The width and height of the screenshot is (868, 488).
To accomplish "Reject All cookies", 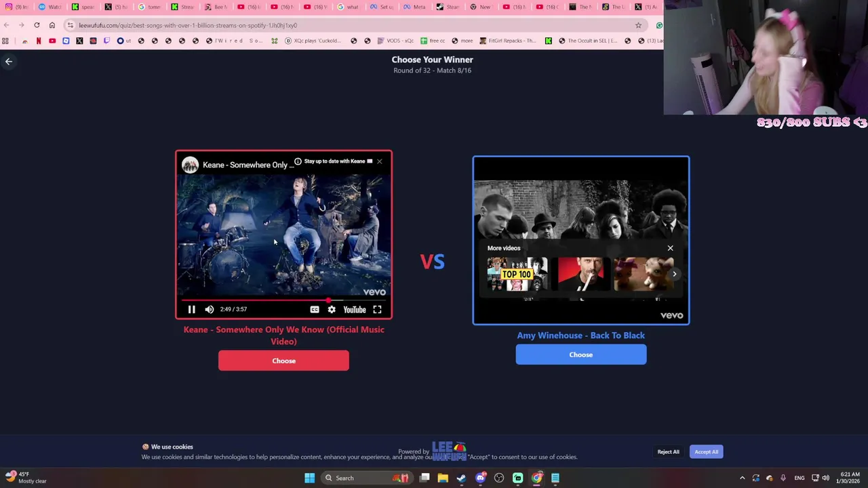I will click(668, 452).
